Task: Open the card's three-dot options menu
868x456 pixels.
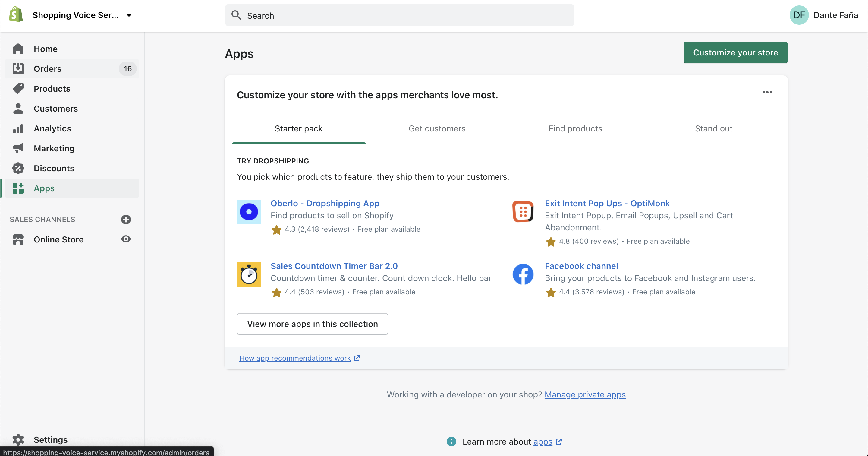Action: coord(767,92)
